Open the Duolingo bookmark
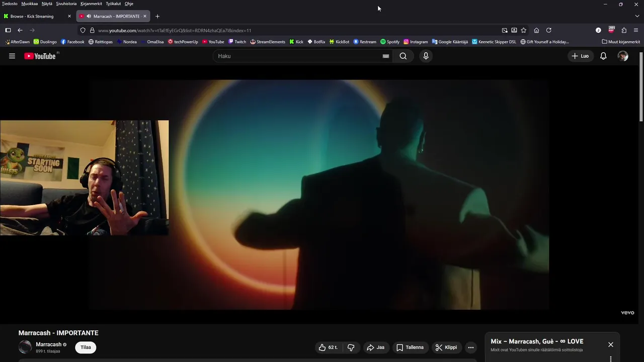Image resolution: width=644 pixels, height=362 pixels. pyautogui.click(x=45, y=42)
